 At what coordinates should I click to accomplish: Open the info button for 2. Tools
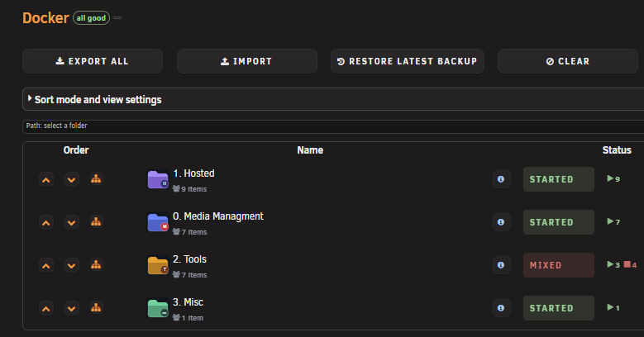click(501, 265)
